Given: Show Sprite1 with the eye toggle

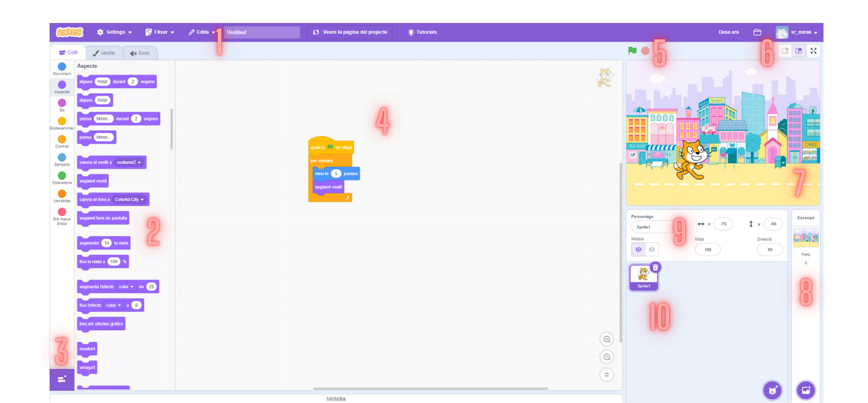Looking at the screenshot, I should click(x=639, y=249).
